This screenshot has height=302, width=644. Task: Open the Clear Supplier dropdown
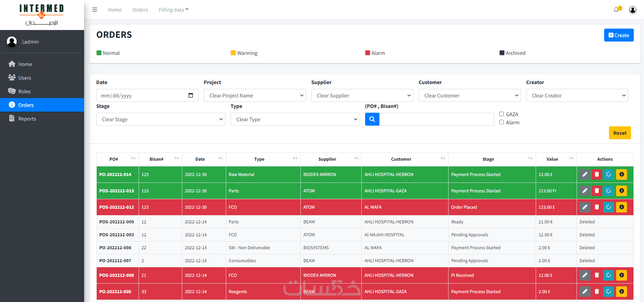pos(362,95)
